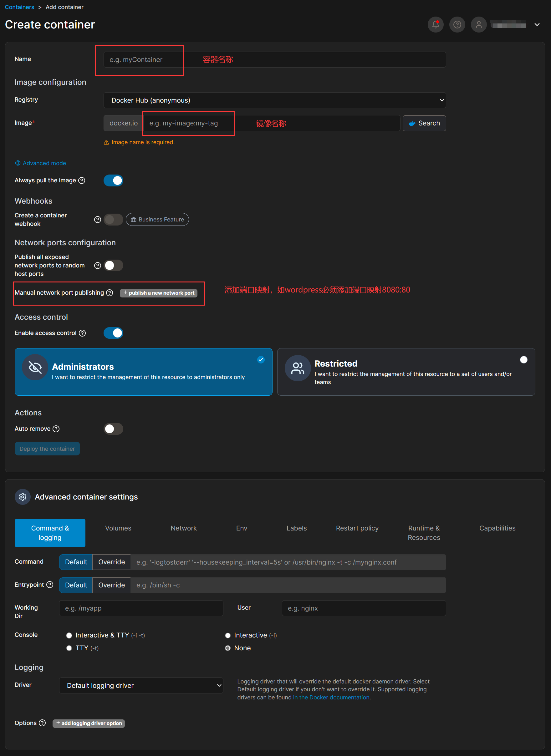Viewport: 551px width, 756px height.
Task: Click help icon next to Enable access control
Action: [x=82, y=333]
